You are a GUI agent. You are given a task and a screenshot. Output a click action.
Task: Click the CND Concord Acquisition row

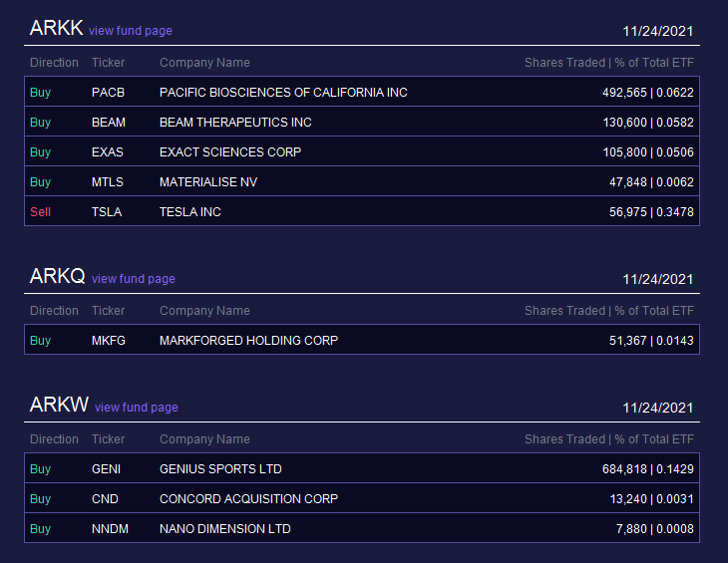pyautogui.click(x=362, y=498)
